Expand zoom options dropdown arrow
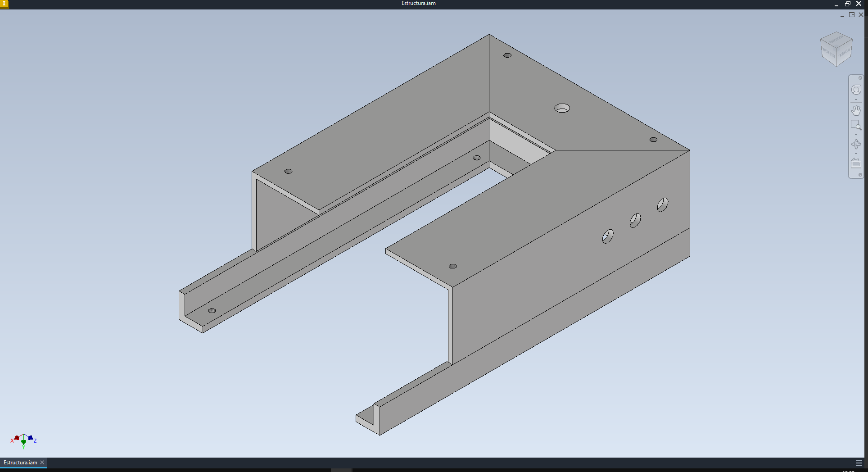This screenshot has width=868, height=472. (856, 135)
